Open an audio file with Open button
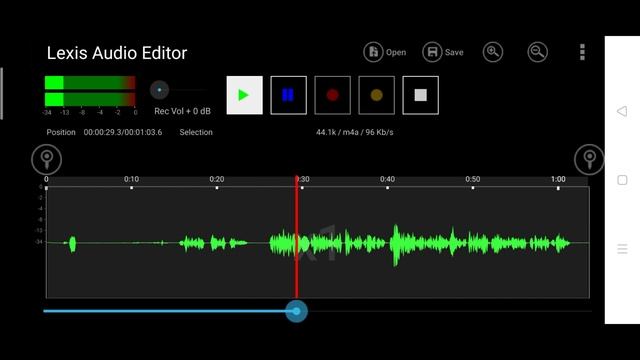The width and height of the screenshot is (640, 360). [384, 52]
